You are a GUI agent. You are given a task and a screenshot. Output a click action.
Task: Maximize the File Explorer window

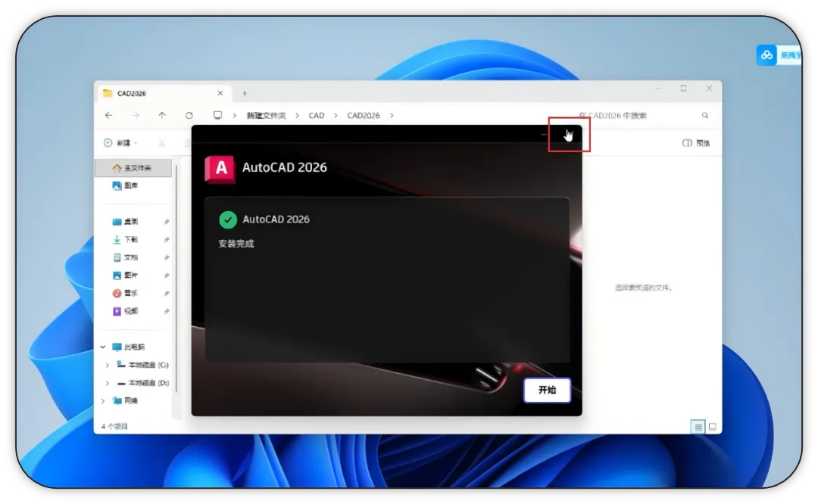[683, 88]
